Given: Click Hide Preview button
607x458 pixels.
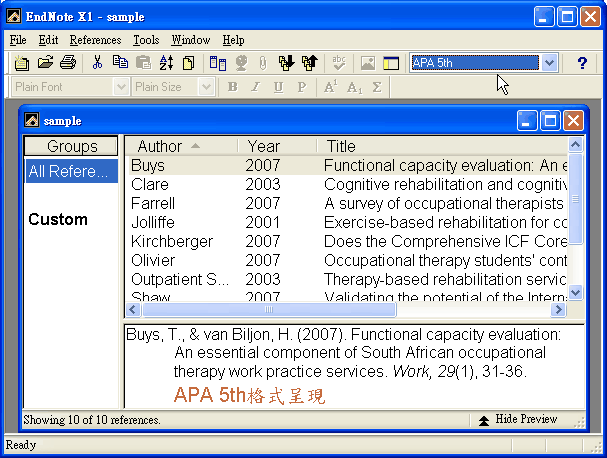Looking at the screenshot, I should point(518,419).
